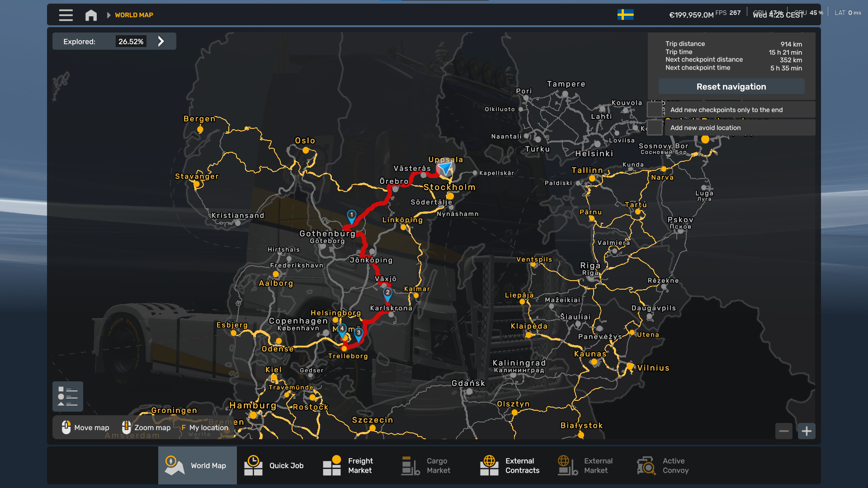Enable add new checkpoints only to the end
Viewport: 868px width, 488px height.
pyautogui.click(x=655, y=109)
